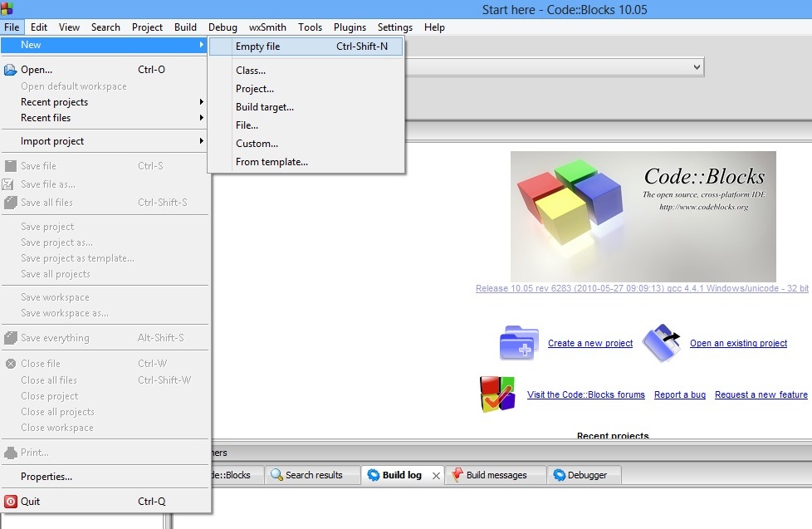Image resolution: width=812 pixels, height=529 pixels.
Task: Open the Search menu
Action: click(105, 27)
